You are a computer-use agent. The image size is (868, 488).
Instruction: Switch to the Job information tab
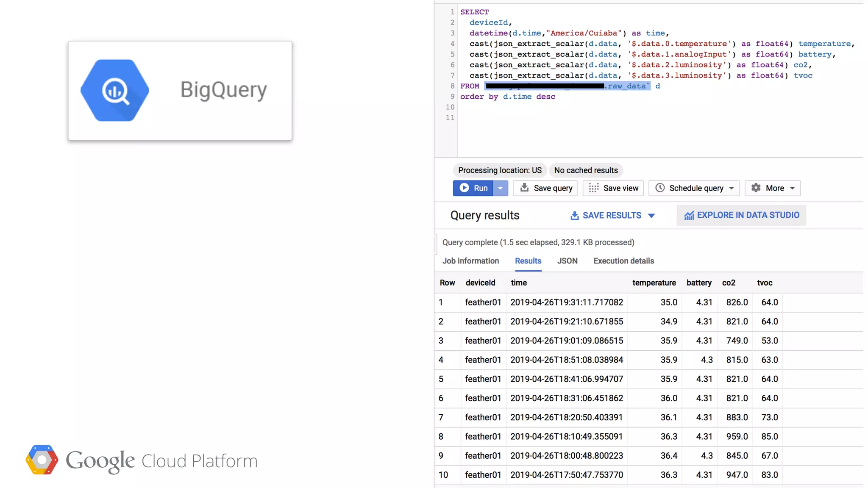(x=470, y=261)
